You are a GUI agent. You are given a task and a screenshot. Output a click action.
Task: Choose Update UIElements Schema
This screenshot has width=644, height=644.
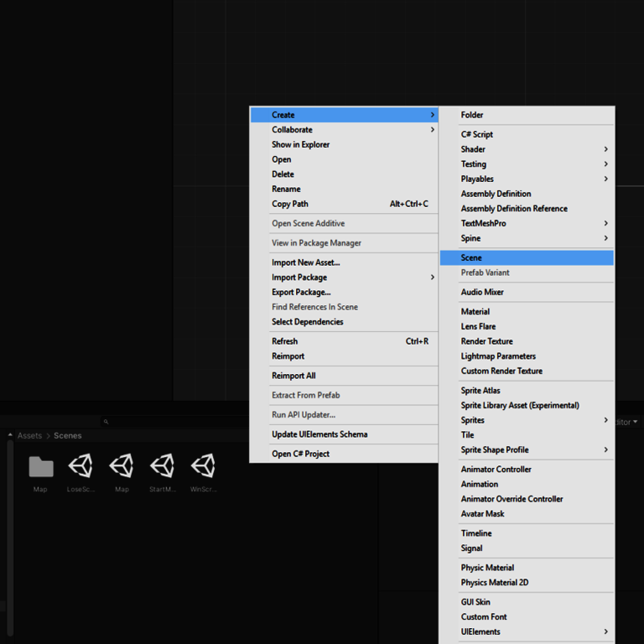click(344, 434)
